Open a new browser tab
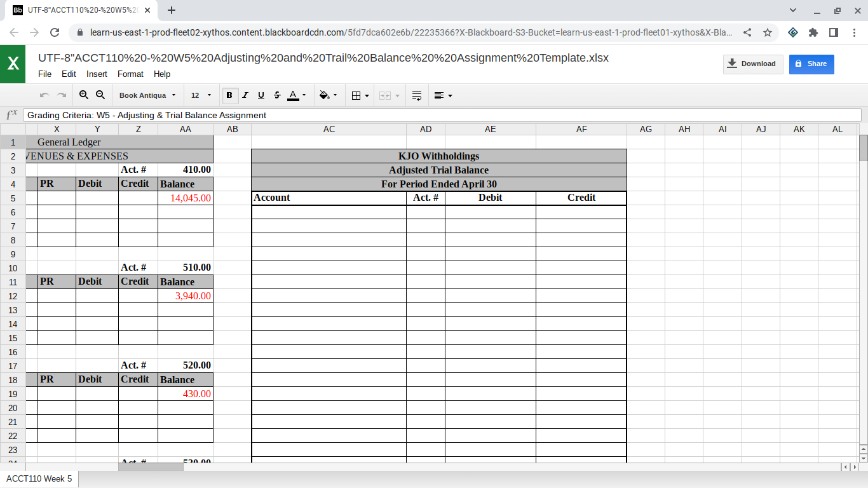The height and width of the screenshot is (488, 868). tap(172, 10)
